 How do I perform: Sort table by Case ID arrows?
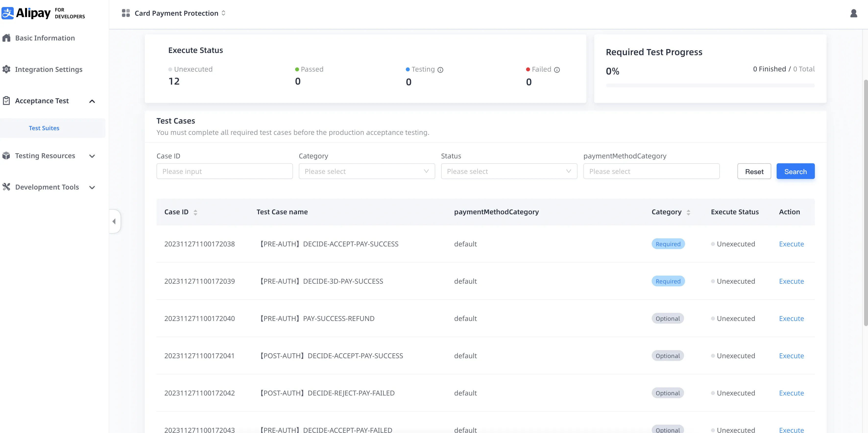click(195, 212)
